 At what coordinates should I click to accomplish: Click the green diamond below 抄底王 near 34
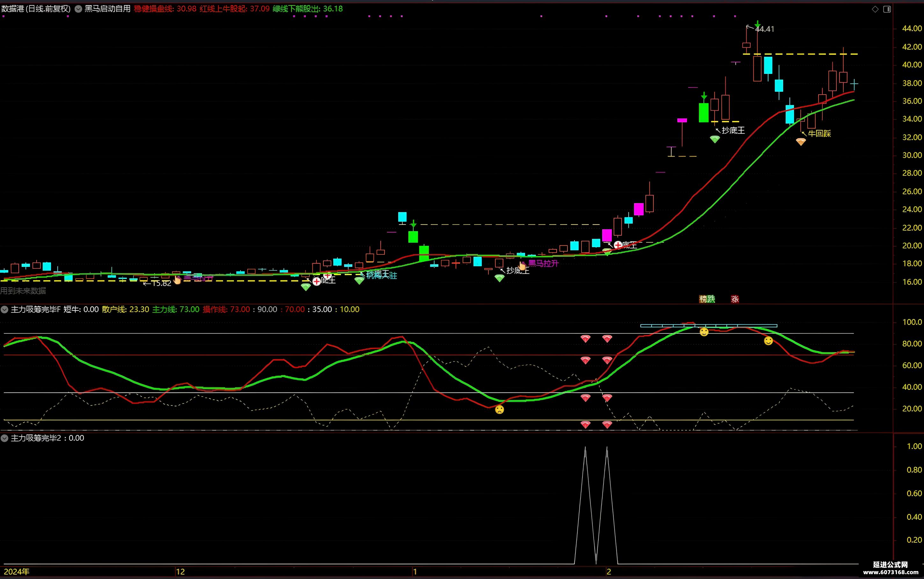(715, 140)
